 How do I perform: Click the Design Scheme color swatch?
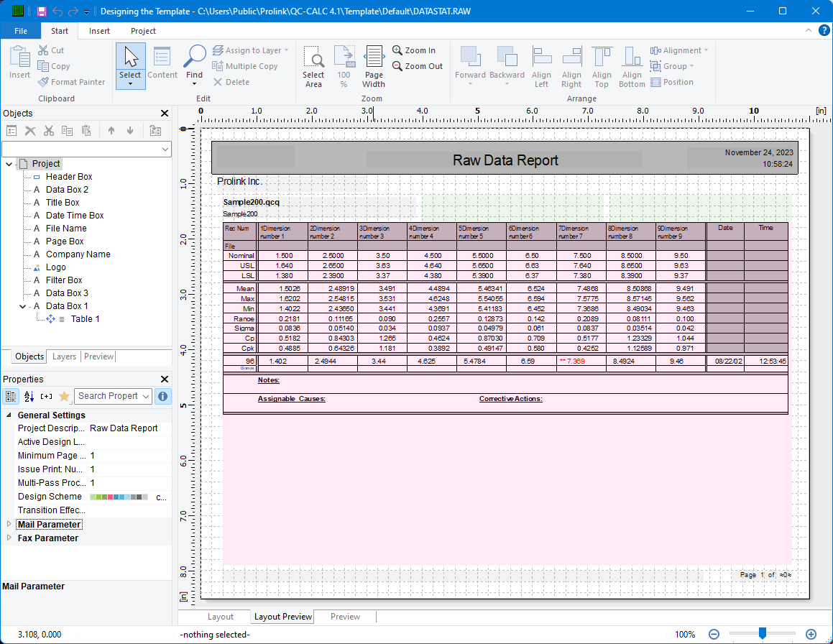click(x=119, y=497)
